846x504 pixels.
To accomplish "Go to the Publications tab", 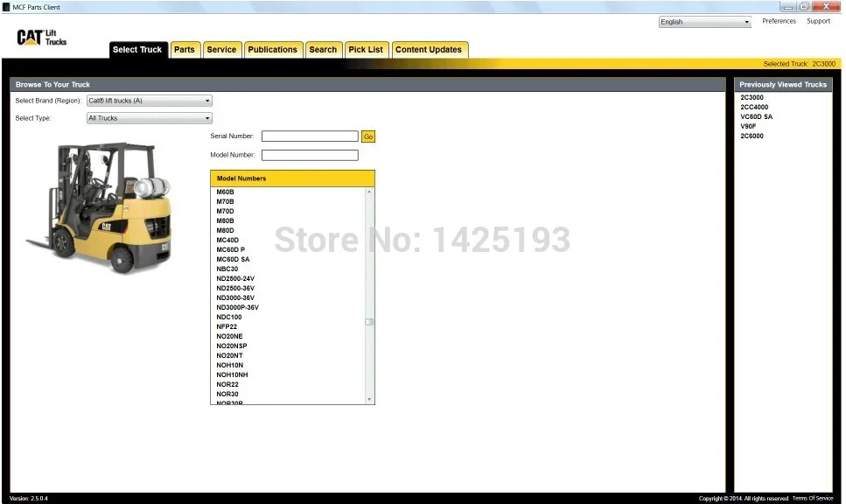I will tap(272, 50).
